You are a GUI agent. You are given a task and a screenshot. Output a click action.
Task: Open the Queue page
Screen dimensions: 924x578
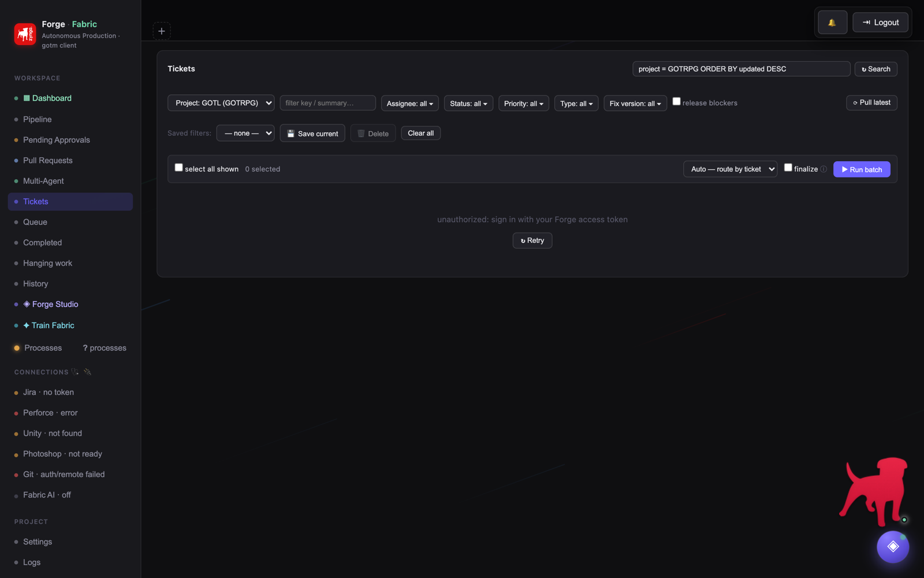[70, 222]
